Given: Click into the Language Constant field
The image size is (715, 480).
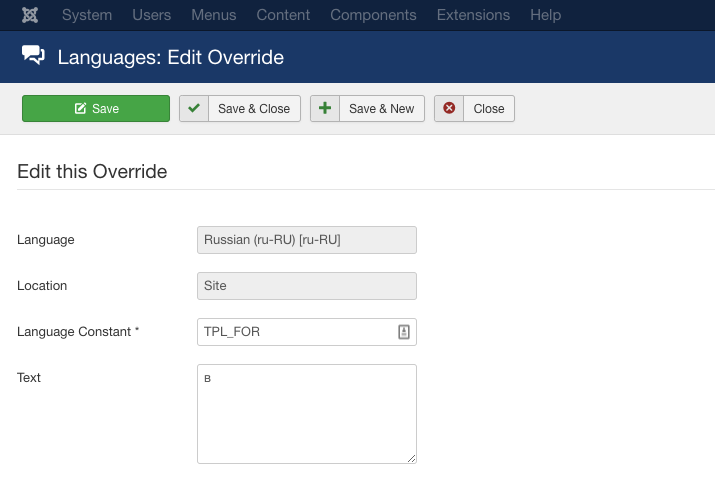Looking at the screenshot, I should [x=296, y=332].
